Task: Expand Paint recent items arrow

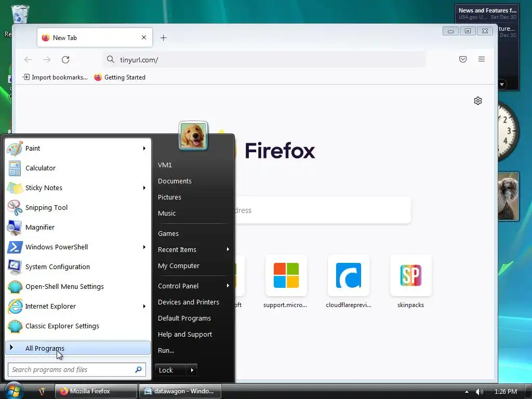Action: pos(144,148)
